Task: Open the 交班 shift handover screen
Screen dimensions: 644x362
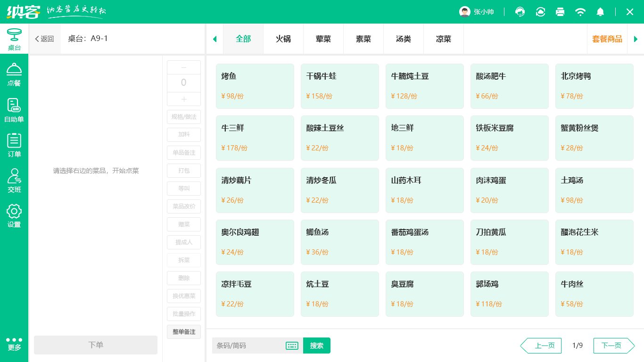Action: [x=14, y=181]
